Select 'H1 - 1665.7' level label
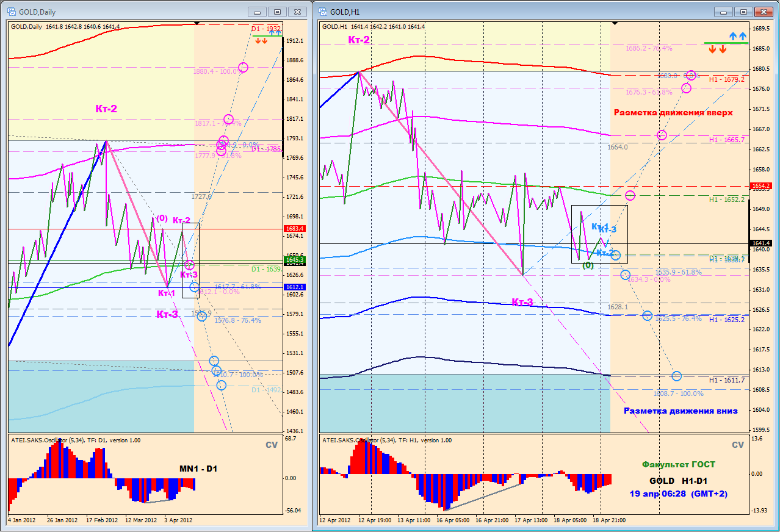This screenshot has width=780, height=532. click(x=727, y=140)
